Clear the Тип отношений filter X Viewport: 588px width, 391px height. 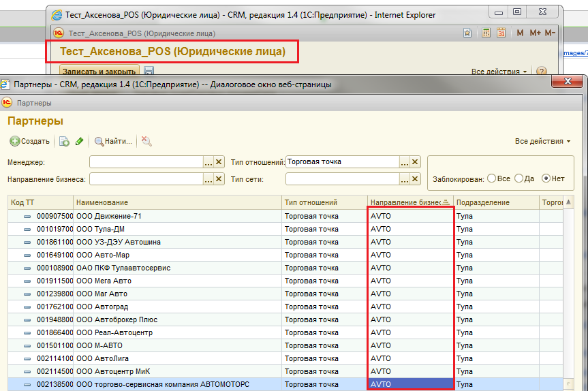(x=415, y=162)
